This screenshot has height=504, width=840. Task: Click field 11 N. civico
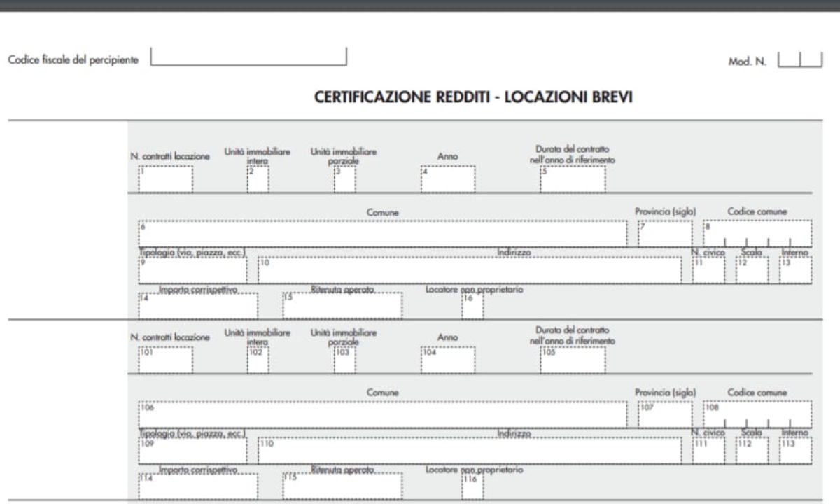pos(708,269)
